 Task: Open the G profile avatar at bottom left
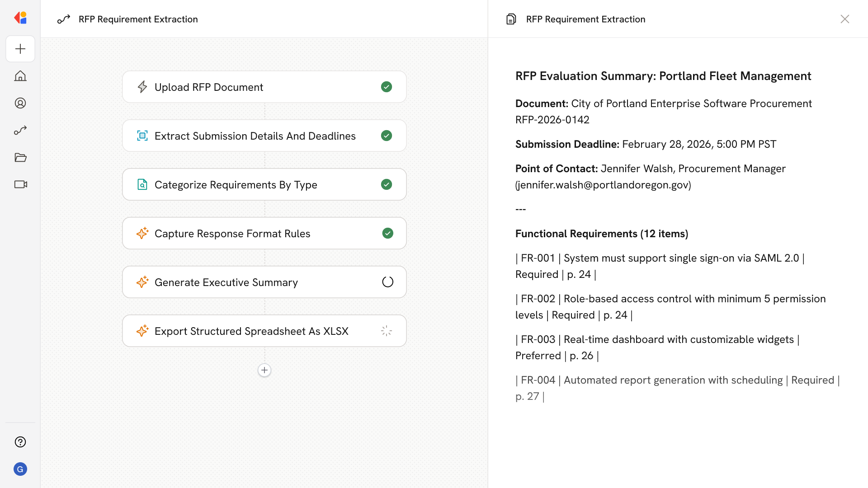coord(20,469)
